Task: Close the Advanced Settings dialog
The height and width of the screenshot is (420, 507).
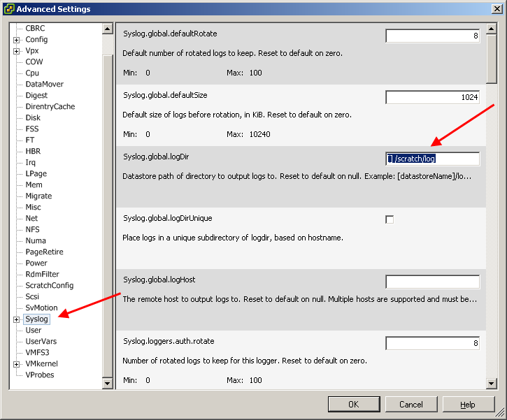Action: pos(497,8)
